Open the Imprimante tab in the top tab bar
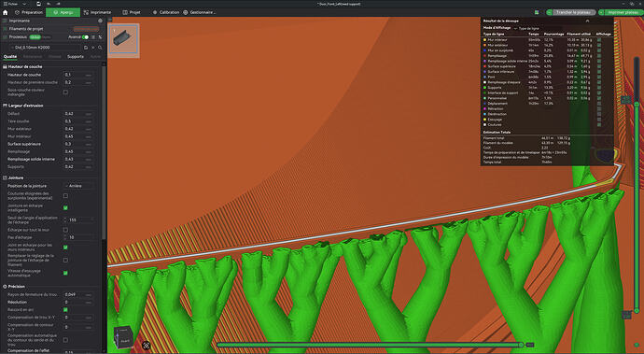 point(97,12)
